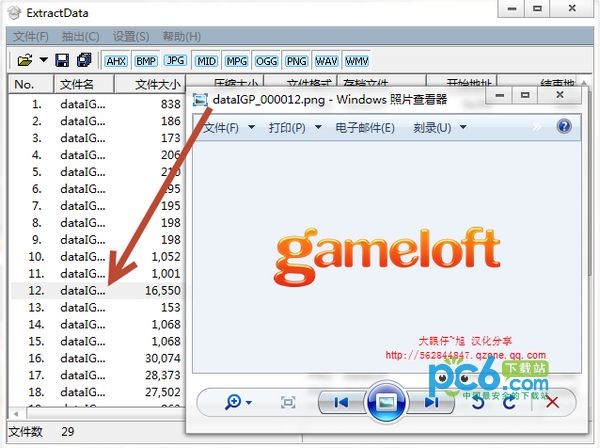Sort list by 文件名 column header
The image size is (600, 448).
(x=83, y=84)
